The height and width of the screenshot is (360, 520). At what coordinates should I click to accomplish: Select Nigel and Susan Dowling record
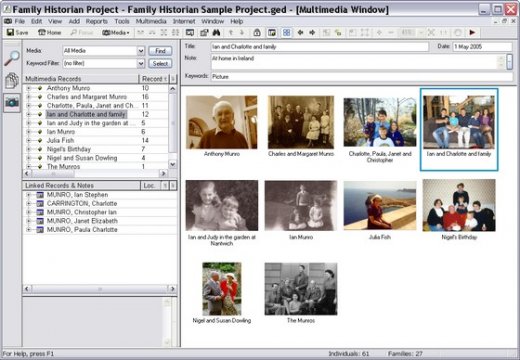[82, 158]
